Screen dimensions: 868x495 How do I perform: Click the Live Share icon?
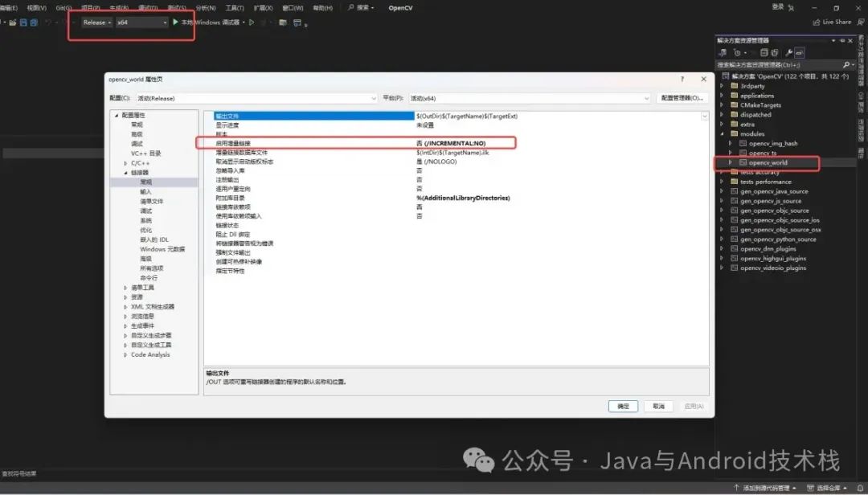point(816,22)
